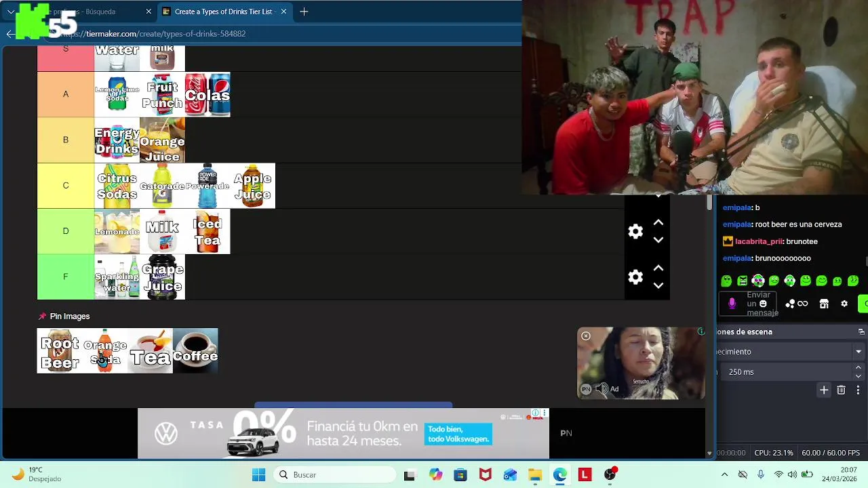Click Volkswagen banner ad info icon
Screen dimensions: 868x488
[x=536, y=412]
